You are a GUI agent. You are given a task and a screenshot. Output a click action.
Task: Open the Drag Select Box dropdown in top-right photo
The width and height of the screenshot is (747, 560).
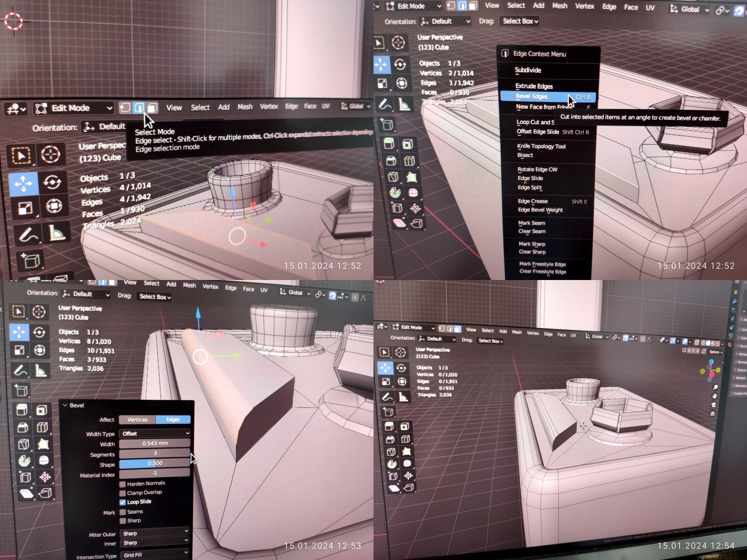tap(520, 21)
